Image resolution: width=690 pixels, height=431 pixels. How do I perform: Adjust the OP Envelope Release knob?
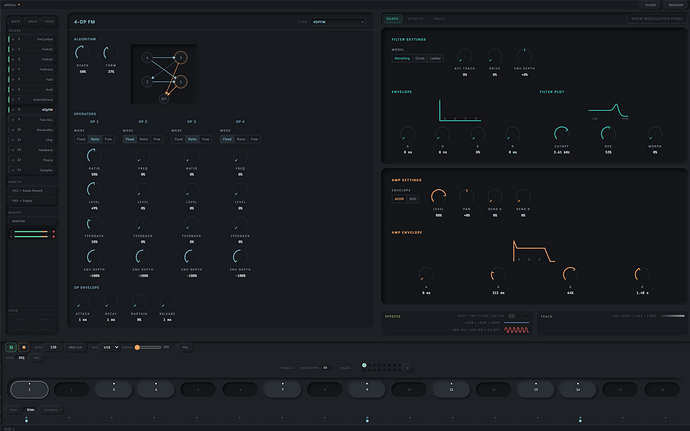(x=167, y=302)
